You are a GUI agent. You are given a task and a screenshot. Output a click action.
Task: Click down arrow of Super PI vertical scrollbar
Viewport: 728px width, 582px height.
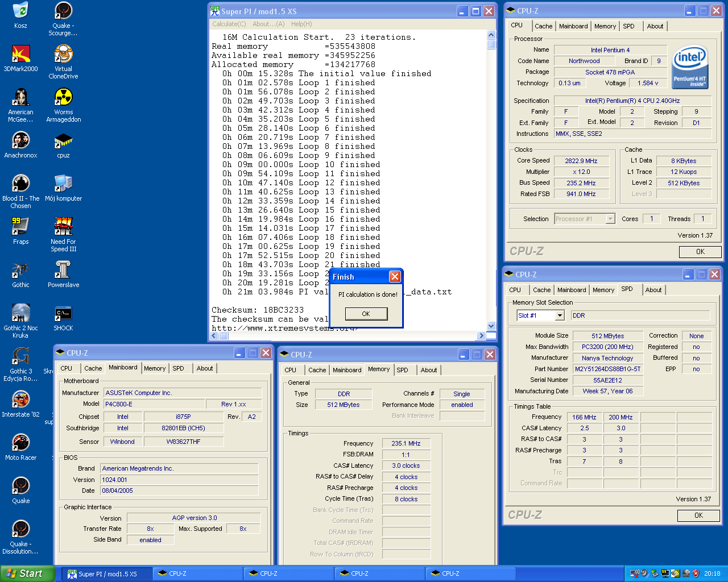click(491, 326)
